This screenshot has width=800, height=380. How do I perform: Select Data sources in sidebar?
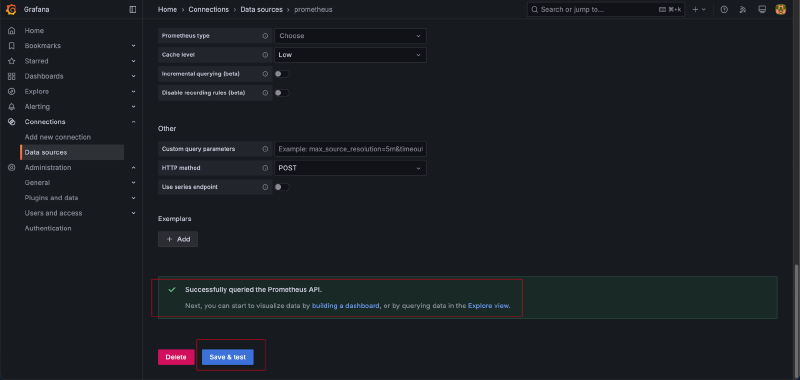click(72, 153)
